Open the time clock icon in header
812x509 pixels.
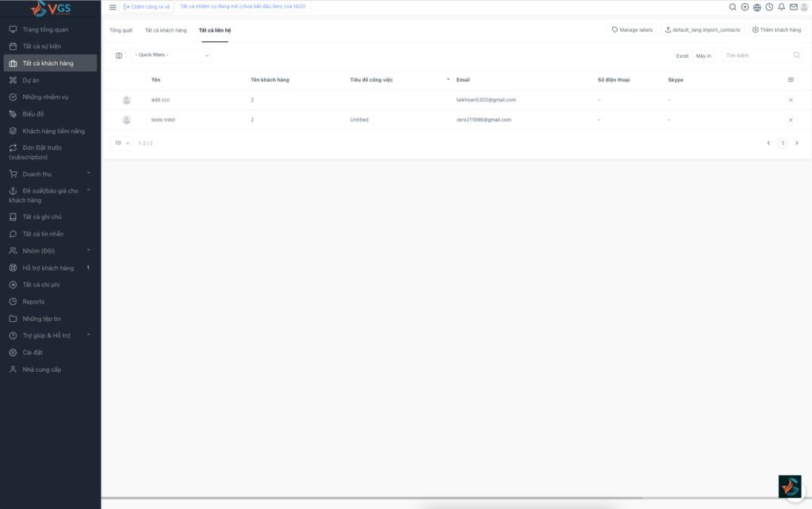[769, 6]
